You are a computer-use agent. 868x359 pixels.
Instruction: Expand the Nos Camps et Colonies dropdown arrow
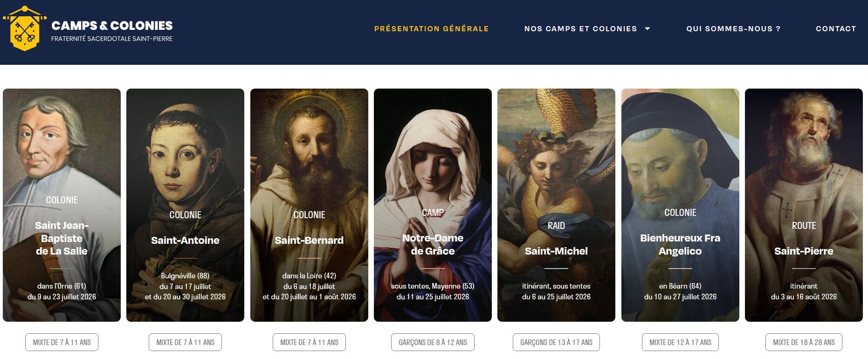648,29
